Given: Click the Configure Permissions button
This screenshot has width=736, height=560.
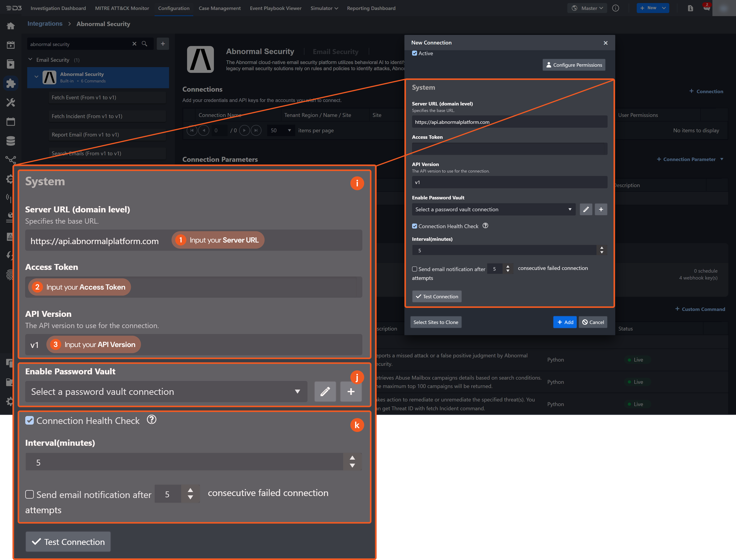Looking at the screenshot, I should 574,65.
